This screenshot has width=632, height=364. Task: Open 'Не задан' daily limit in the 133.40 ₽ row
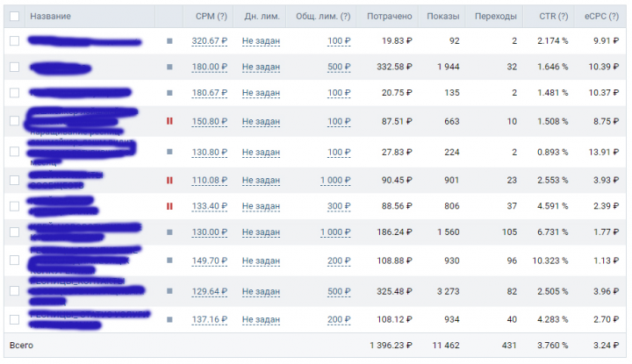pos(261,206)
